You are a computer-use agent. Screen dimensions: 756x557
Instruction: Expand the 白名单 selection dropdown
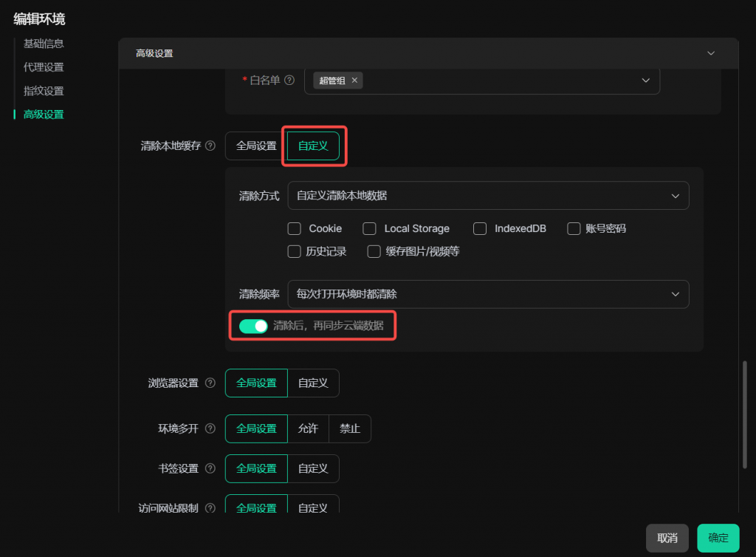pyautogui.click(x=645, y=81)
